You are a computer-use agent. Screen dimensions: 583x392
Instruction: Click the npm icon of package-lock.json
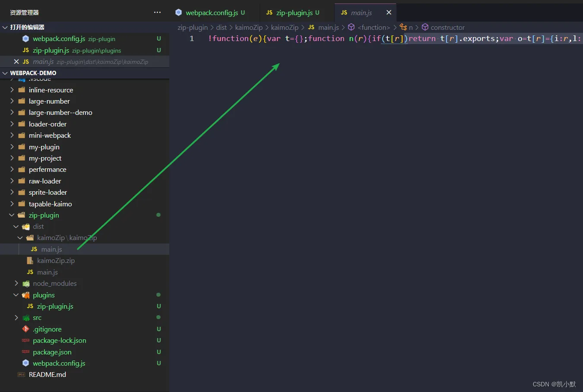(25, 341)
